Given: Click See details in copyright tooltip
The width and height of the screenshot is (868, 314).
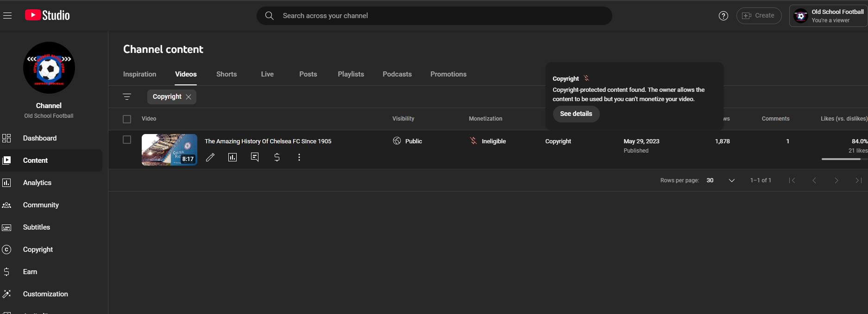Looking at the screenshot, I should pyautogui.click(x=576, y=114).
